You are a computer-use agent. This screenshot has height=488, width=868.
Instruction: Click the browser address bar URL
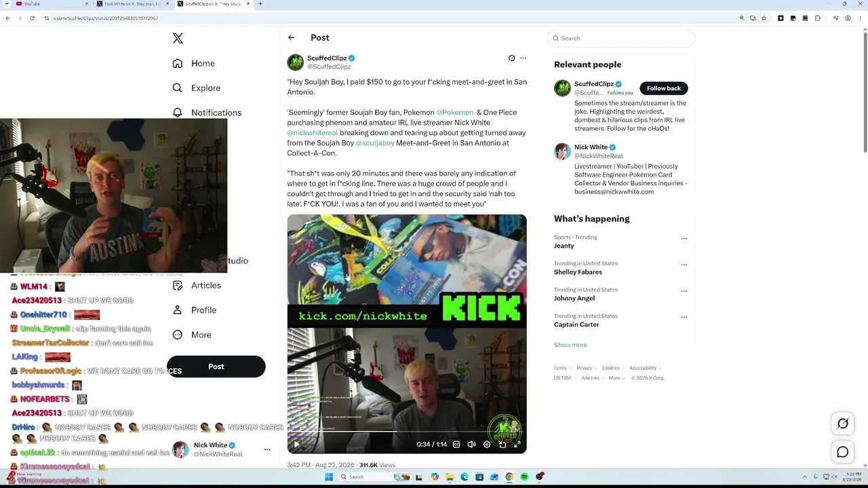point(106,18)
